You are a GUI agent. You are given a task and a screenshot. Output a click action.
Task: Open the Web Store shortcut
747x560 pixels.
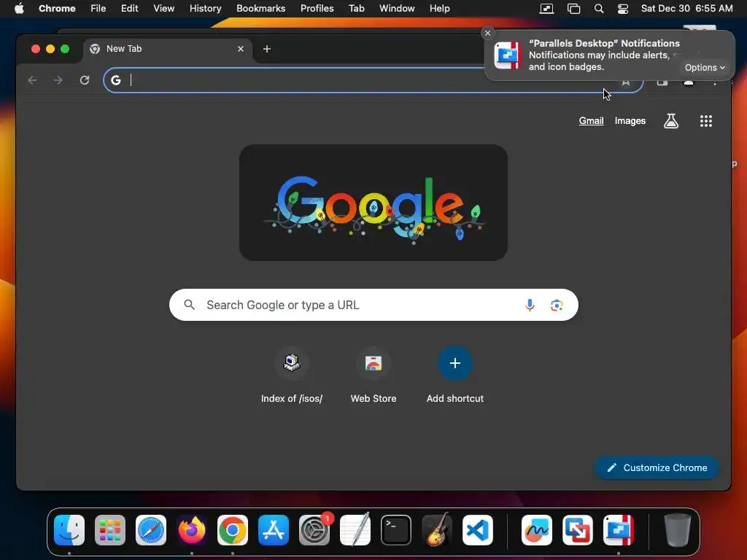pyautogui.click(x=373, y=376)
